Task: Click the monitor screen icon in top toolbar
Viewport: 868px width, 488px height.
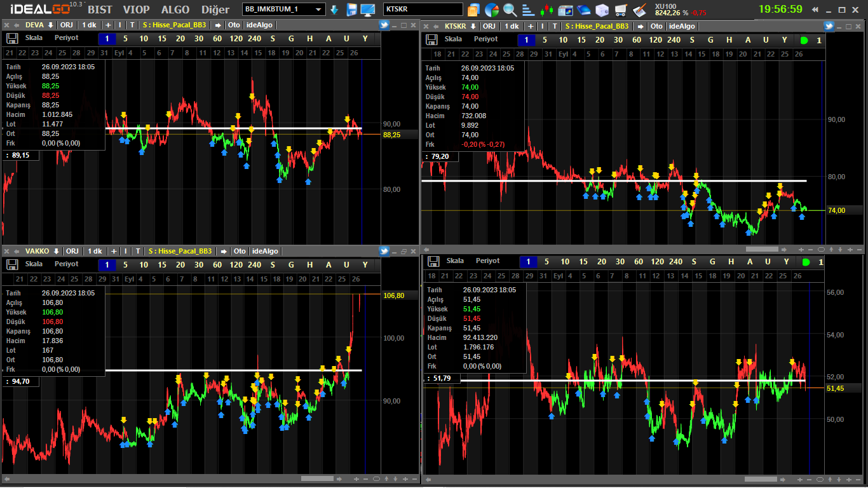Action: point(367,10)
